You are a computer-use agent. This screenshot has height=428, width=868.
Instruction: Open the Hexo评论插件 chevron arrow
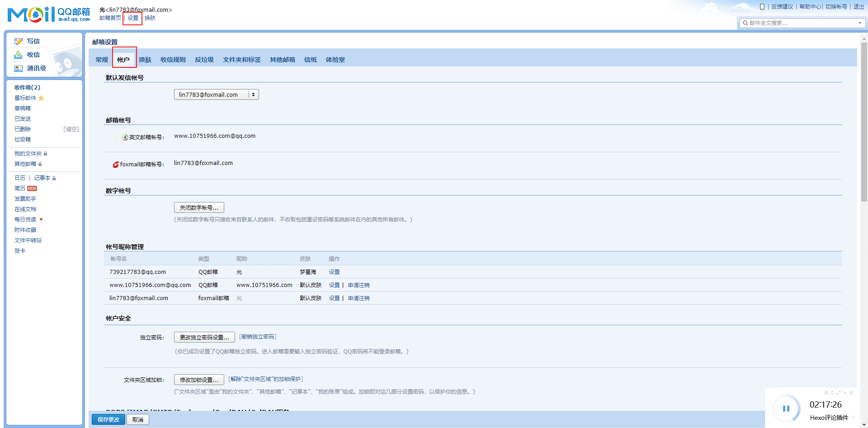(x=853, y=418)
